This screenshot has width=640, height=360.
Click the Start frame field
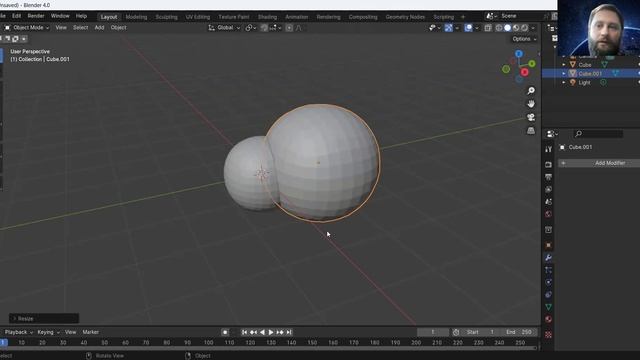point(481,332)
